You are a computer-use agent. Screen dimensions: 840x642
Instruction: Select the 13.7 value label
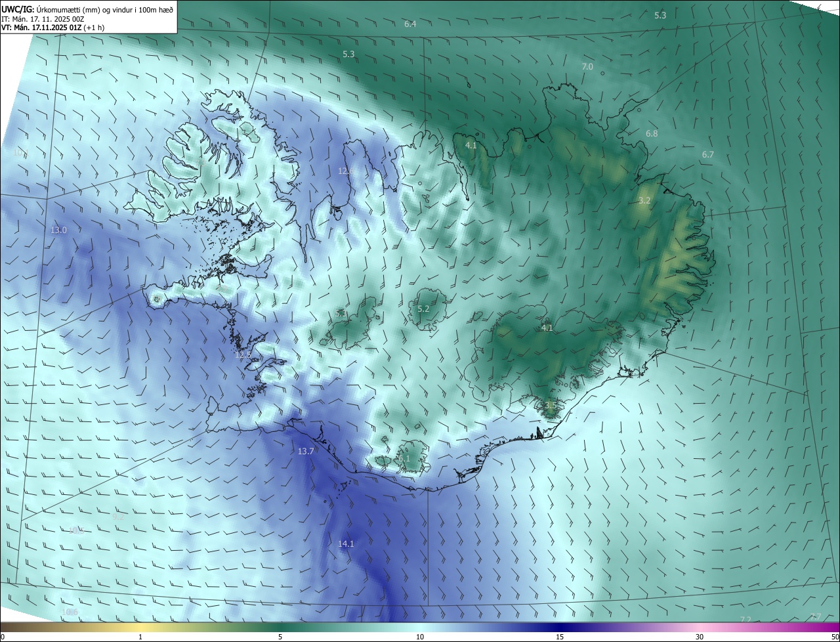pyautogui.click(x=306, y=451)
